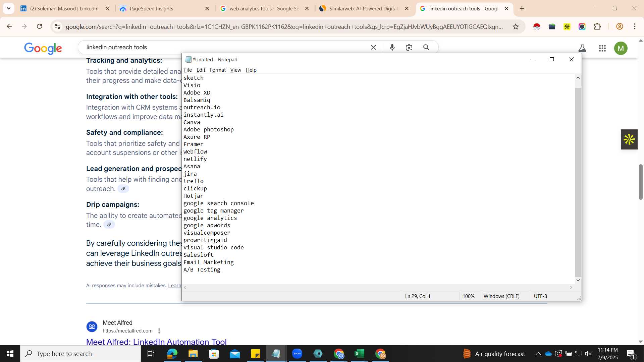Click the Google logo
The image size is (644, 362).
pyautogui.click(x=43, y=48)
